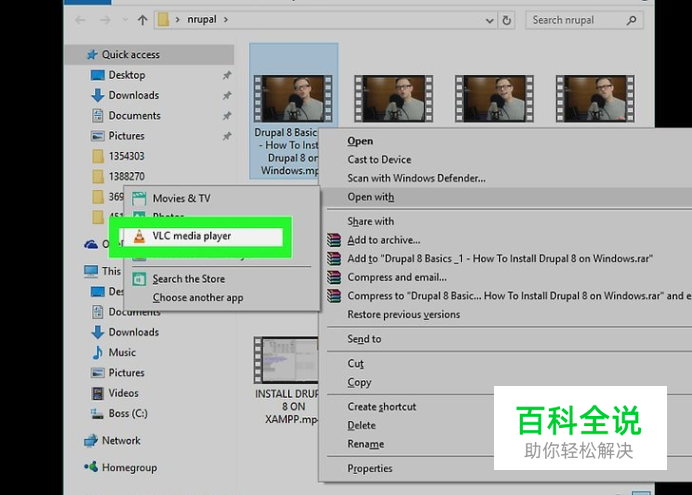Open Network in navigation pane
Screen dimensions: 692x495
point(121,441)
